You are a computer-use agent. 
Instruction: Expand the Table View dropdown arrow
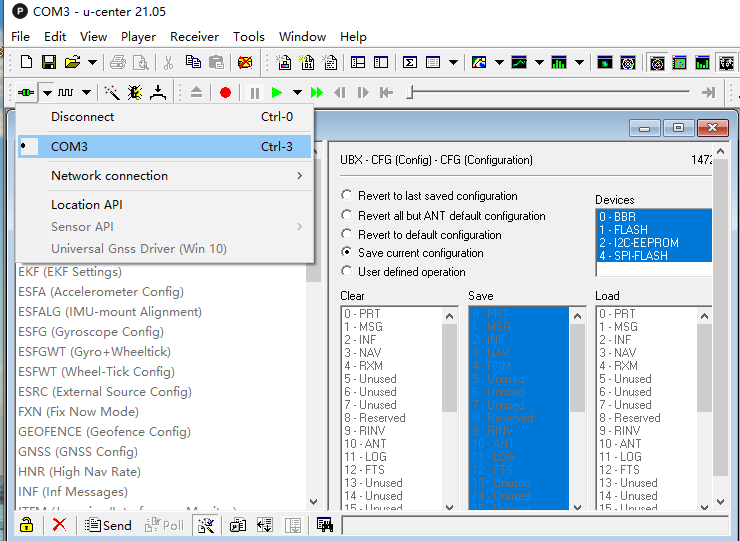pyautogui.click(x=453, y=62)
